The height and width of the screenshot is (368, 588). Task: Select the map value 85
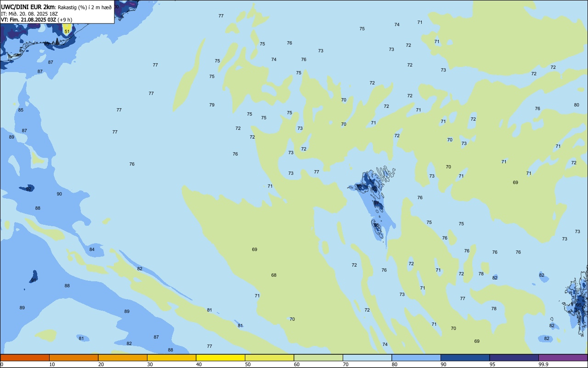tap(21, 110)
